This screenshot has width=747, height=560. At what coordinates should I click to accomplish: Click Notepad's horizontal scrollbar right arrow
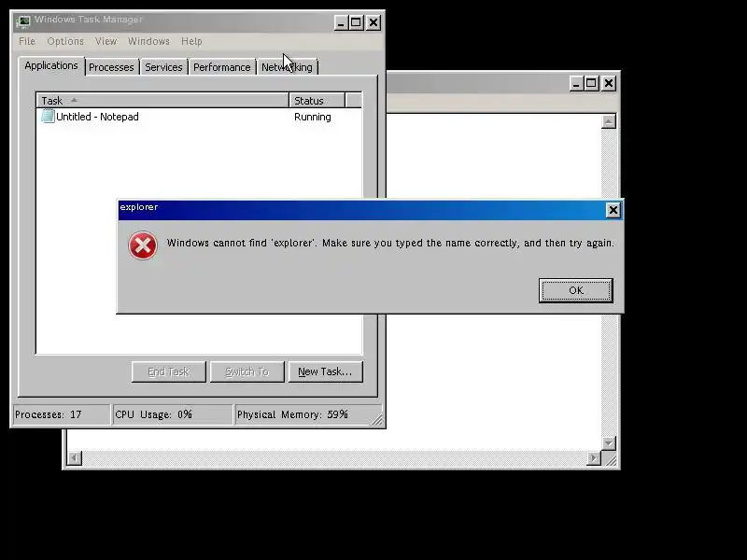[593, 458]
